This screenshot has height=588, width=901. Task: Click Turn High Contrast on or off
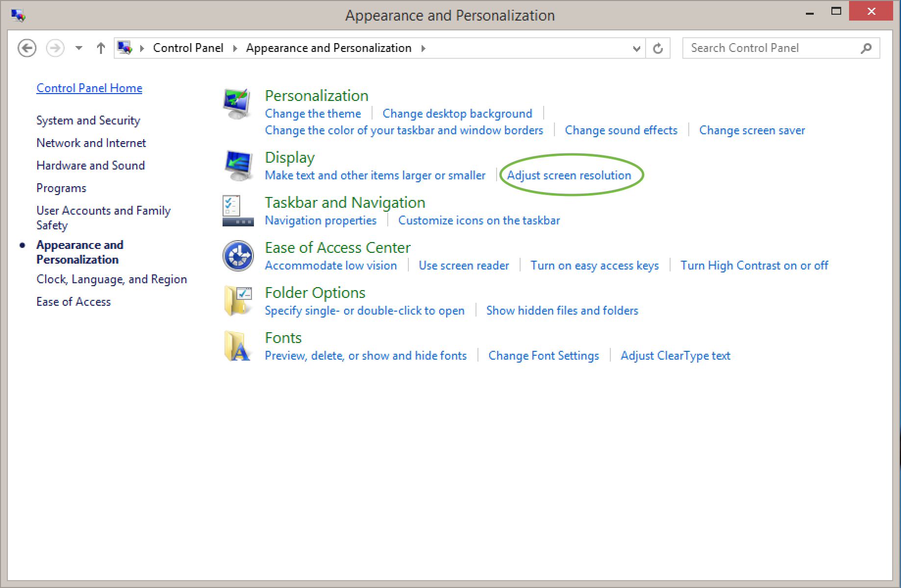click(754, 266)
